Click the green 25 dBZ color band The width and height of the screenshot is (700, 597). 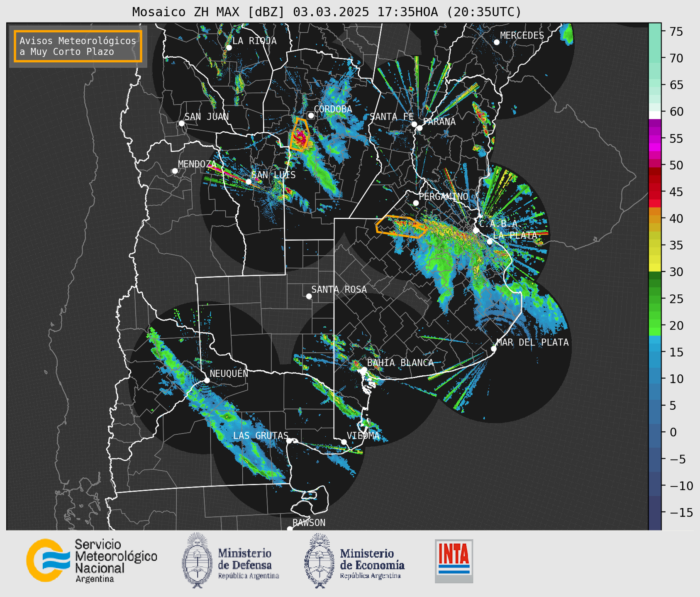point(655,299)
